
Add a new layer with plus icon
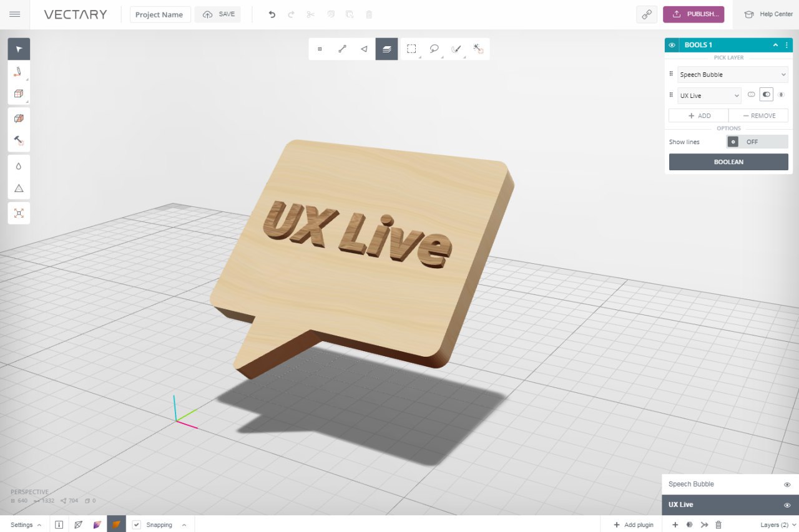pos(675,525)
